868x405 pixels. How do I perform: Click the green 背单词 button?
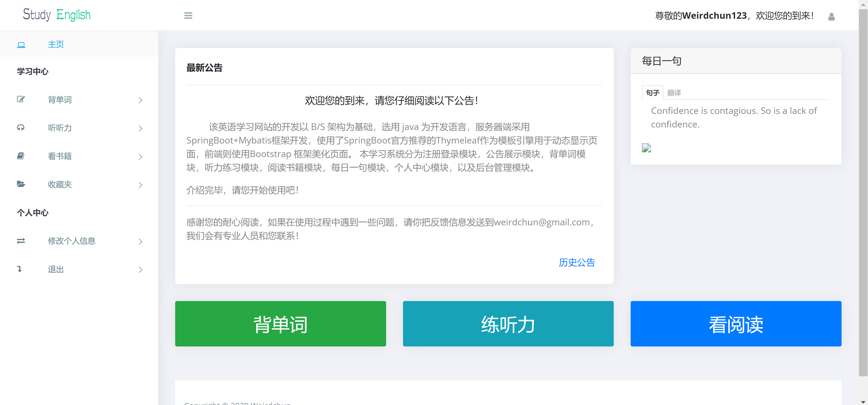pos(280,324)
